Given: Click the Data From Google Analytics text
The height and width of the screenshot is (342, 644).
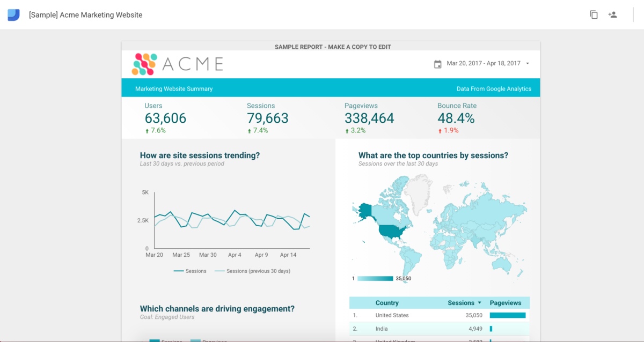Looking at the screenshot, I should [494, 89].
